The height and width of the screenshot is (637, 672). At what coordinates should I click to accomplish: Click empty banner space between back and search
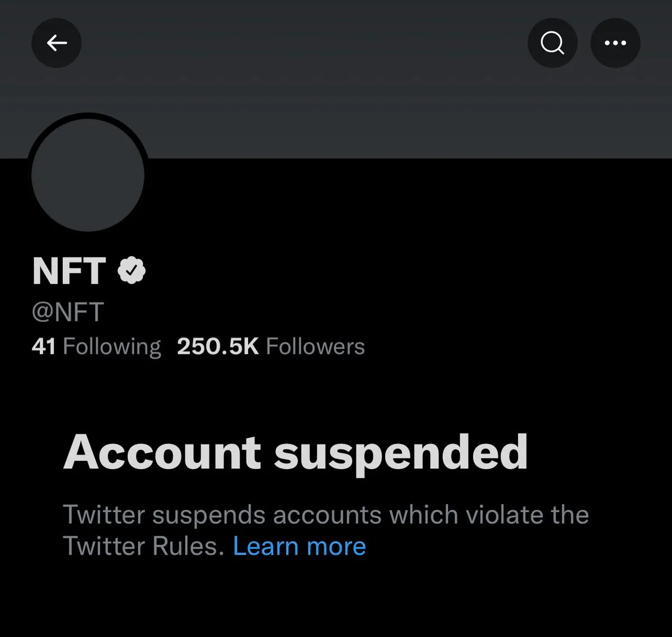point(302,43)
